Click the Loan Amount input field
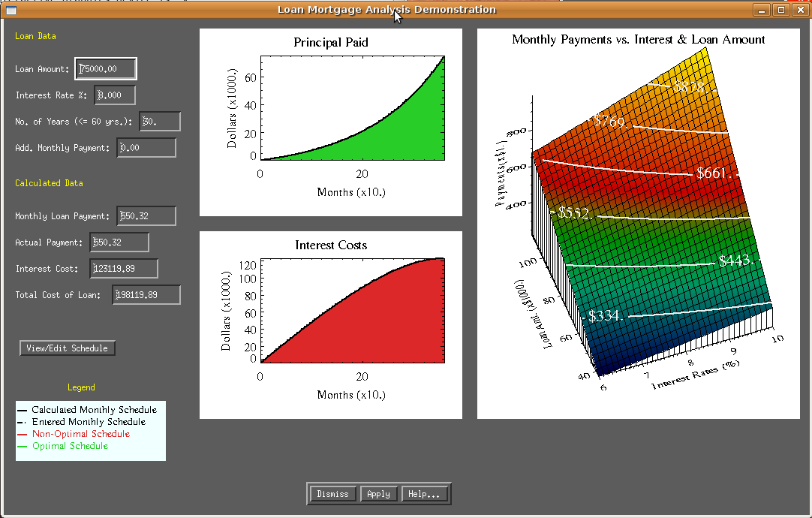 106,68
